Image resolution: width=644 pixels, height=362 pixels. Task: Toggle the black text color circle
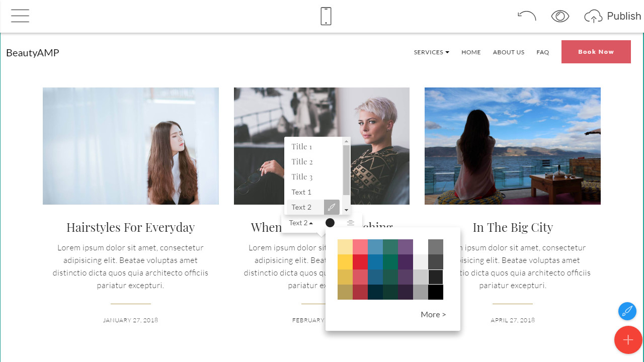pyautogui.click(x=330, y=223)
